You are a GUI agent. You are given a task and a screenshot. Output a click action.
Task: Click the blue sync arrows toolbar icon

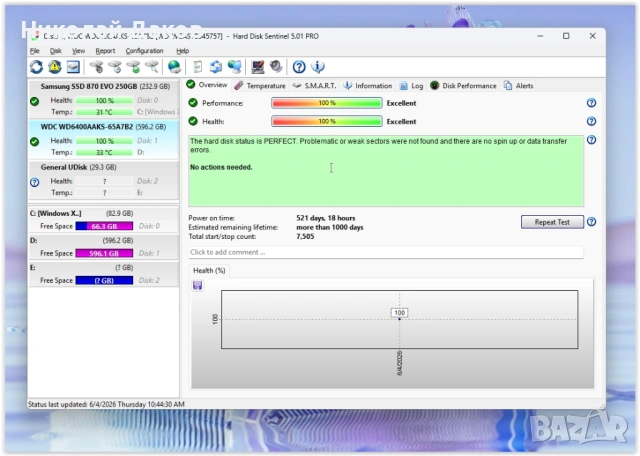(x=216, y=67)
